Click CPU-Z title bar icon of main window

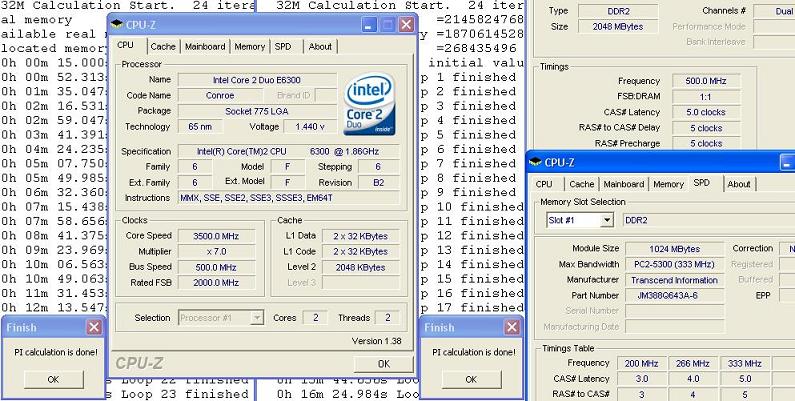117,24
